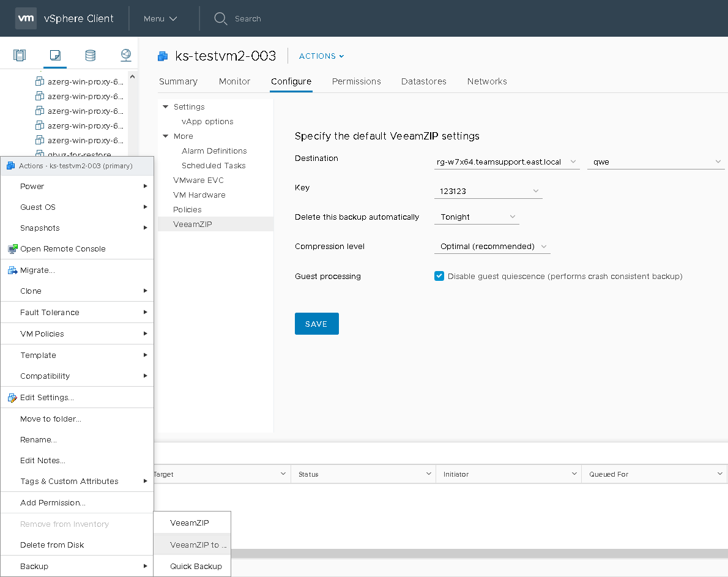This screenshot has width=728, height=577.
Task: Toggle Disable guest quiescence checkbox
Action: click(439, 276)
